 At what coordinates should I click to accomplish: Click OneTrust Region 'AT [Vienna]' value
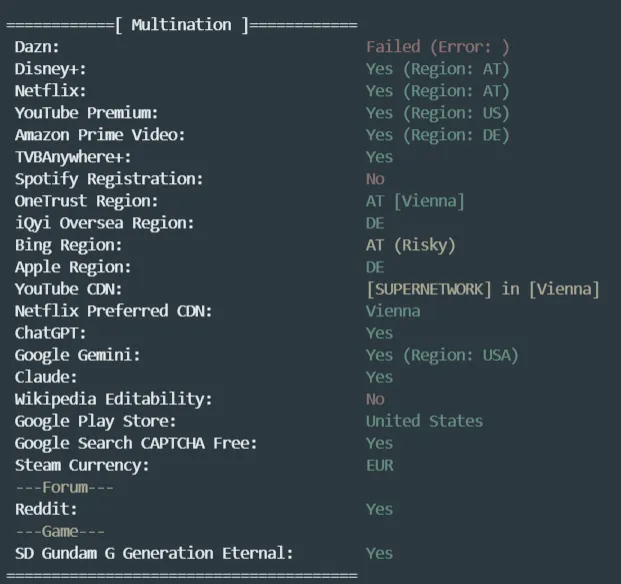pos(415,201)
